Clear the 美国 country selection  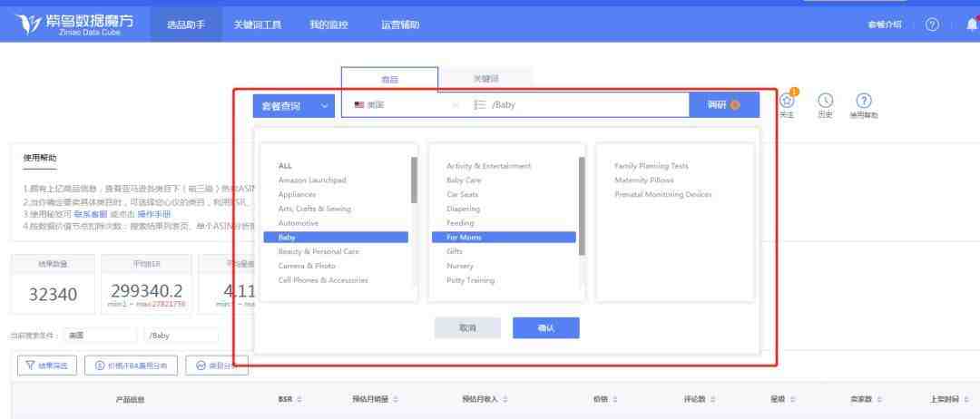pyautogui.click(x=456, y=105)
